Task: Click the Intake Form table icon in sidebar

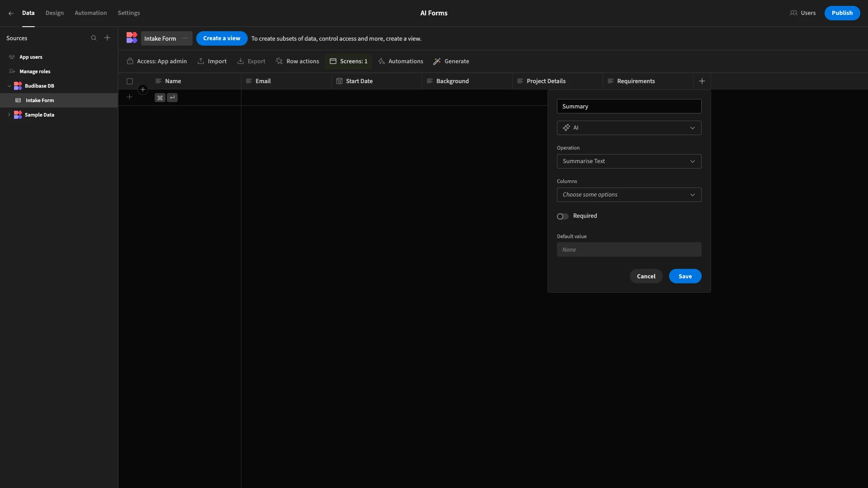Action: pos(18,100)
